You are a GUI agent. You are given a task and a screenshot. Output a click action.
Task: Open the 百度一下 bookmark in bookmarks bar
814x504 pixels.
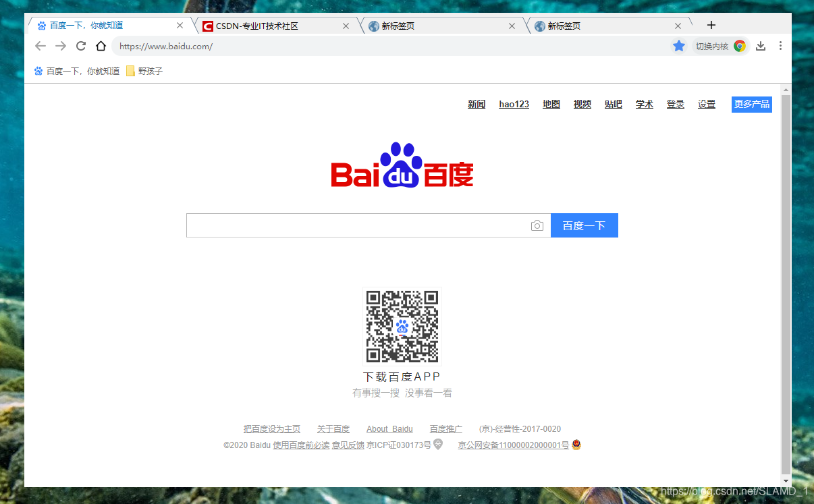(76, 71)
